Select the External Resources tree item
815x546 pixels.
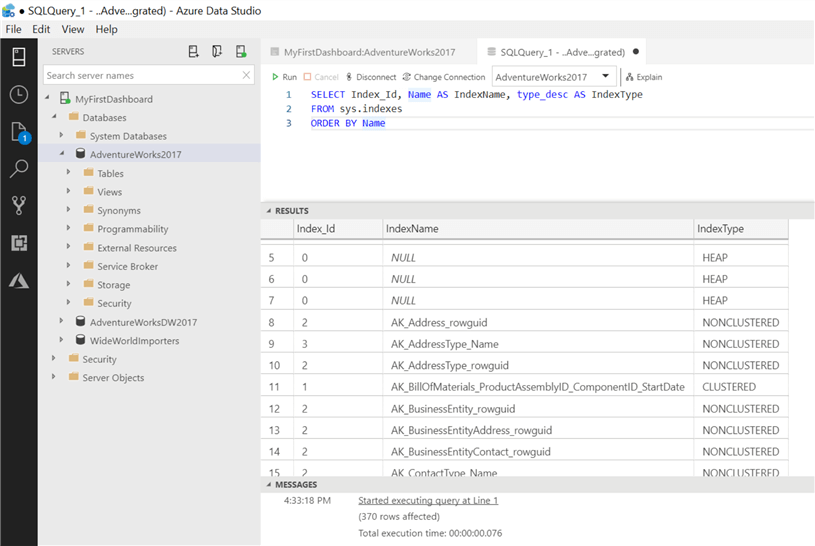coord(137,248)
